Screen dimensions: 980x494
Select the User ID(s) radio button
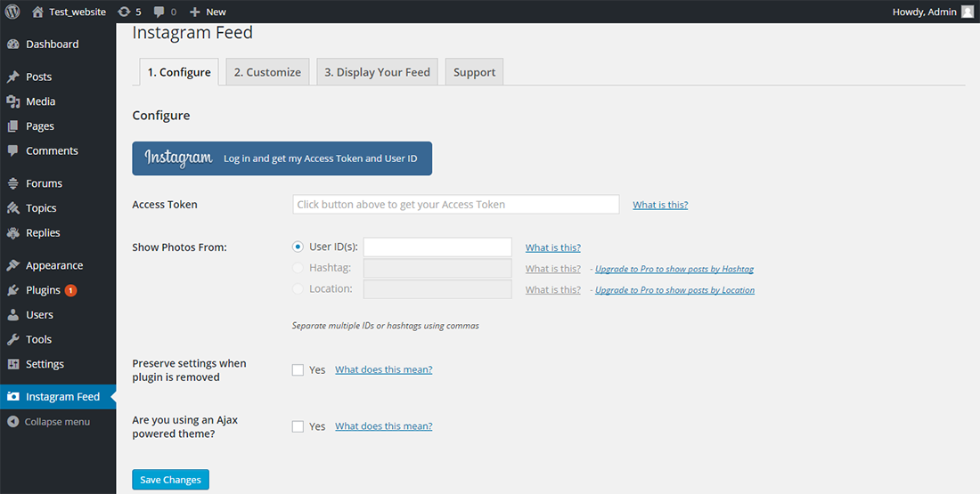point(298,247)
